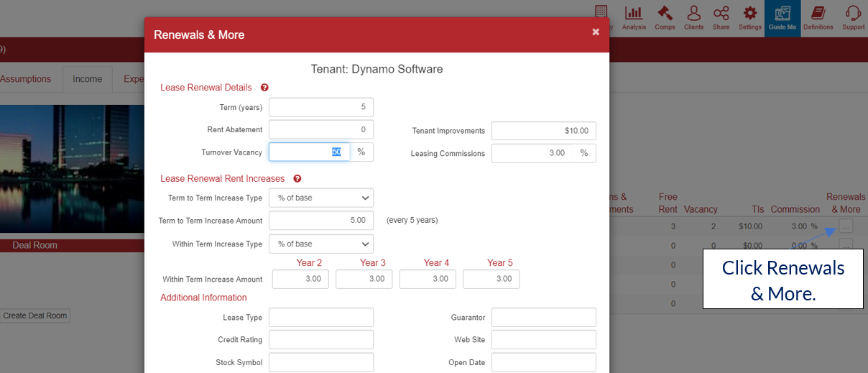Viewport: 868px width, 373px height.
Task: Open Within Term Increase Type dropdown
Action: pyautogui.click(x=321, y=244)
